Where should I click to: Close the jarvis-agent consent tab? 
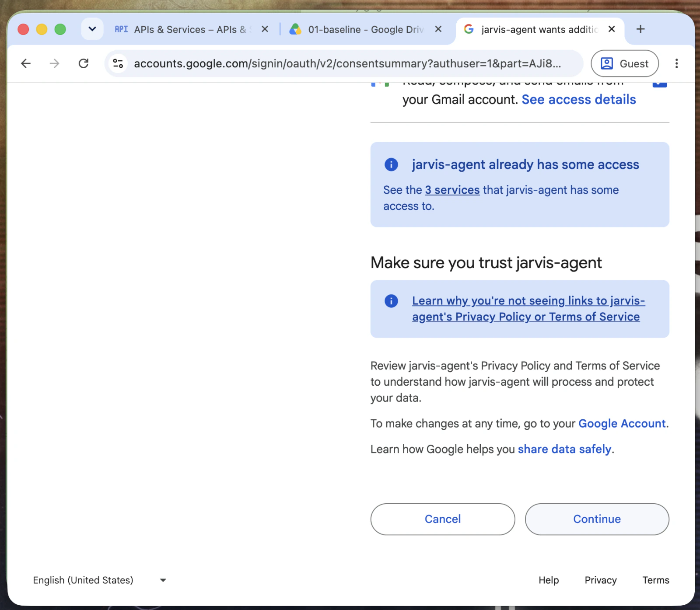[612, 29]
